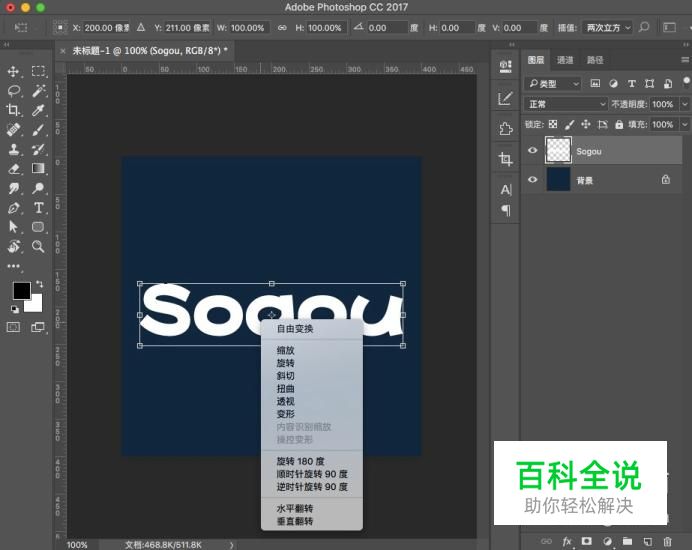Viewport: 692px width, 550px height.
Task: Click the rotation angle input field
Action: 387,28
